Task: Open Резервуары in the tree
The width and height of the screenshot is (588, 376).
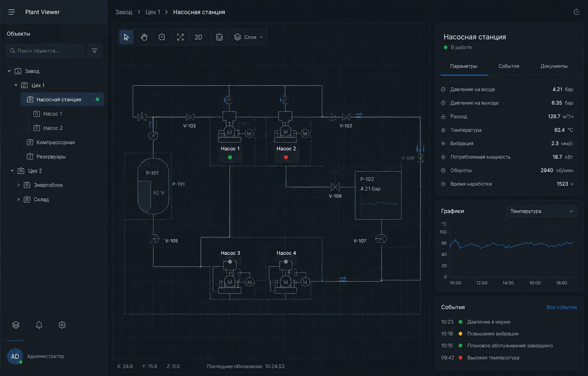Action: click(x=51, y=156)
